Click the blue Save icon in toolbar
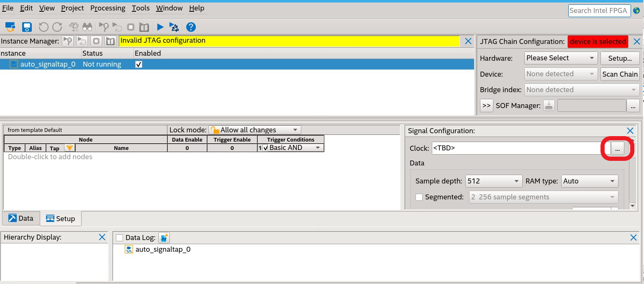The width and height of the screenshot is (644, 284). 27,27
